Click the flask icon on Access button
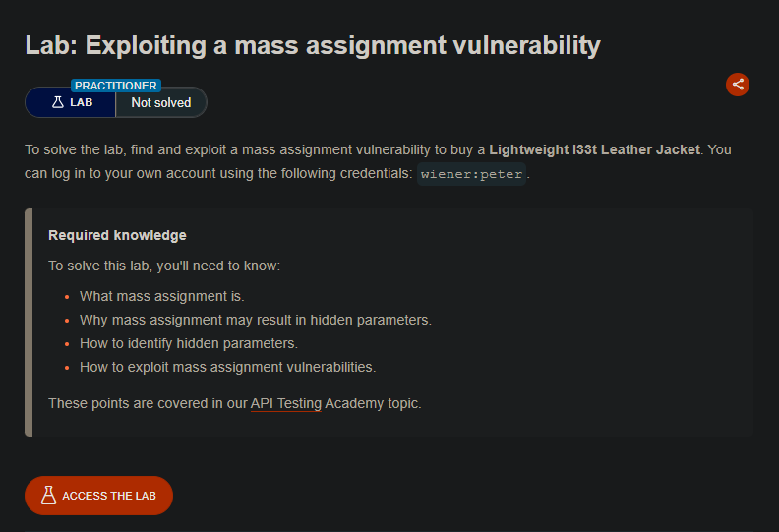Image resolution: width=779 pixels, height=532 pixels. coord(49,496)
